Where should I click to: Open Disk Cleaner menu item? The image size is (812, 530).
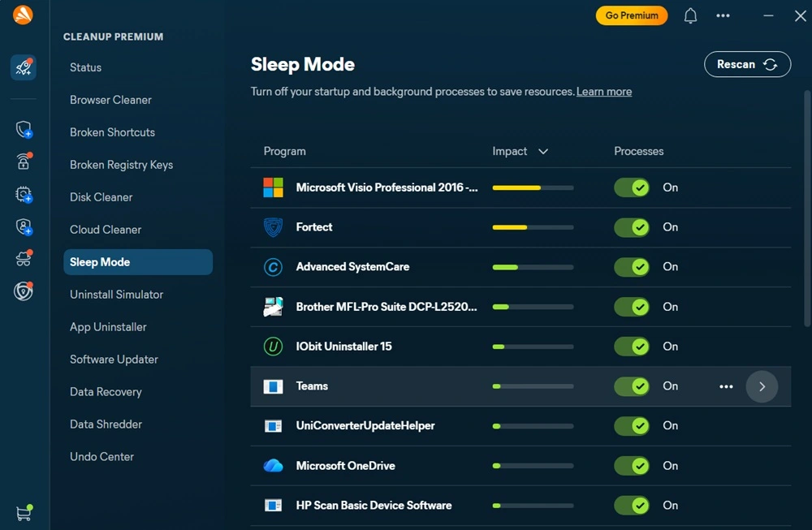(x=101, y=197)
